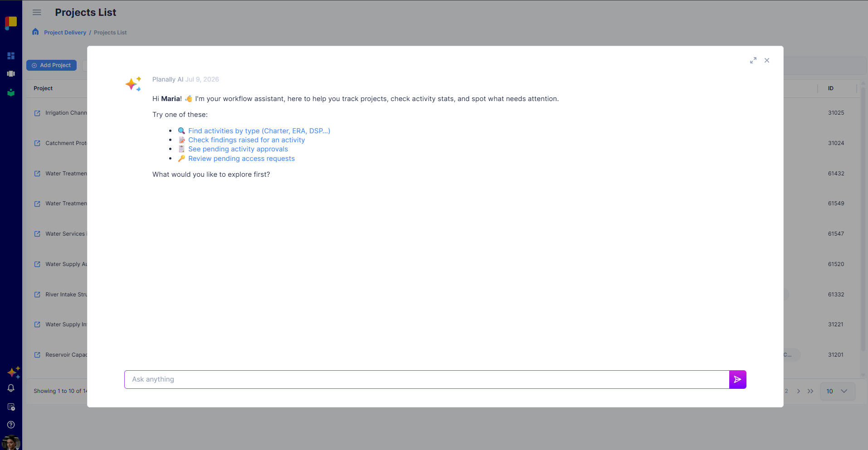Image resolution: width=868 pixels, height=450 pixels.
Task: Click the home icon in breadcrumb
Action: 35,32
